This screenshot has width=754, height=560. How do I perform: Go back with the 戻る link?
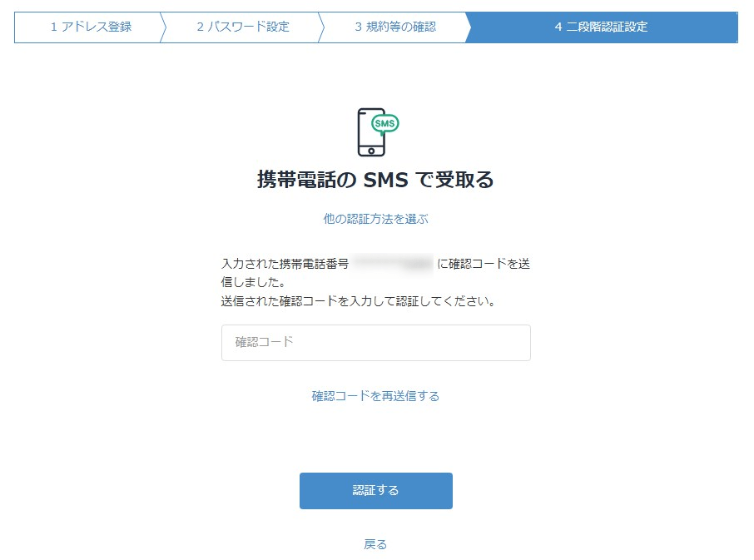pos(375,544)
